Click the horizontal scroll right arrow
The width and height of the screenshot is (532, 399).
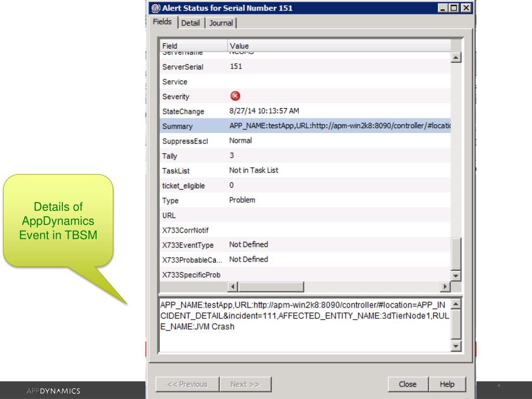click(445, 287)
